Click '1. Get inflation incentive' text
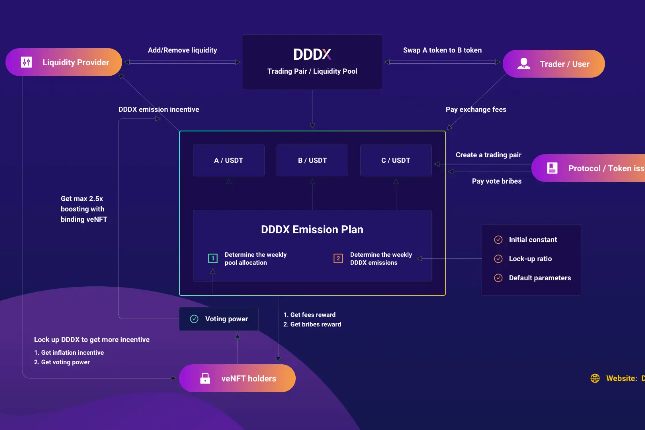Viewport: 645px width, 430px height. click(69, 353)
